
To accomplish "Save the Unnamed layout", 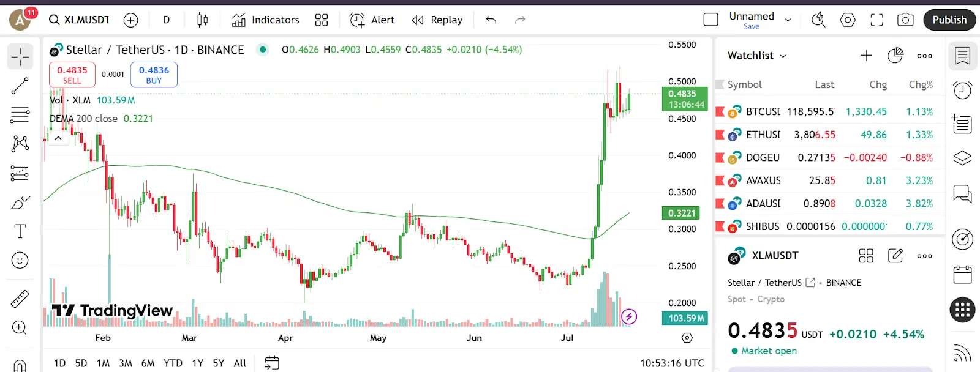I will [752, 27].
